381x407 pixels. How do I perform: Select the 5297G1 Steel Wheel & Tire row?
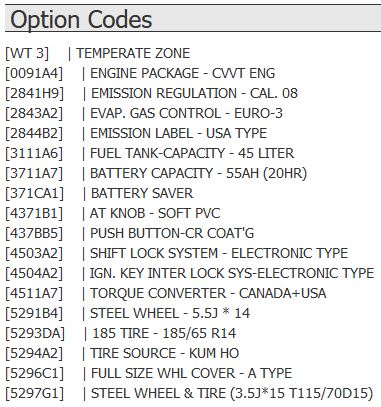[189, 393]
